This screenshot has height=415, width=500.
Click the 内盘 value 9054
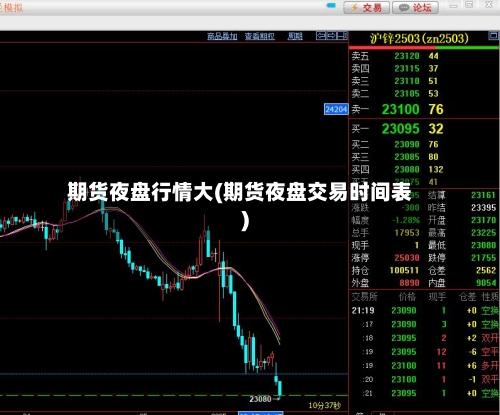point(486,283)
